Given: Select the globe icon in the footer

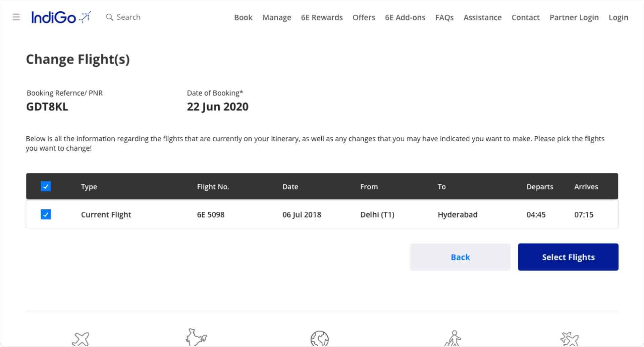Looking at the screenshot, I should click(x=320, y=338).
